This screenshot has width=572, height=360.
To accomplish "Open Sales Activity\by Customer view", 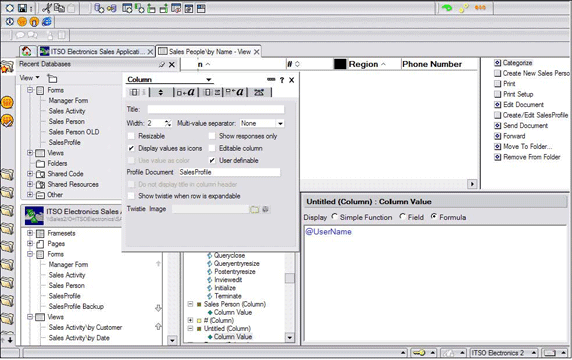I will tap(85, 328).
